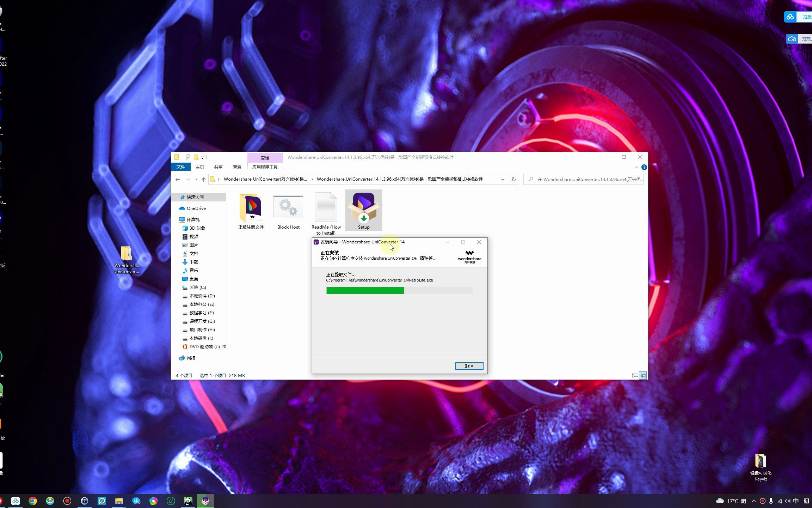Image resolution: width=812 pixels, height=508 pixels.
Task: Close the installer wizard window
Action: (479, 242)
